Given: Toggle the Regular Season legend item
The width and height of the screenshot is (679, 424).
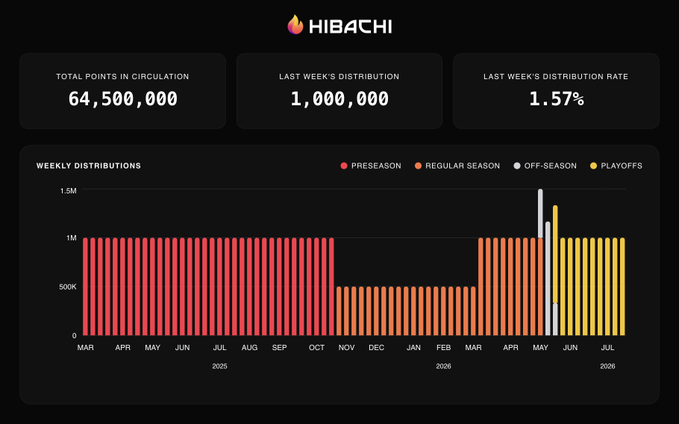Looking at the screenshot, I should 457,166.
